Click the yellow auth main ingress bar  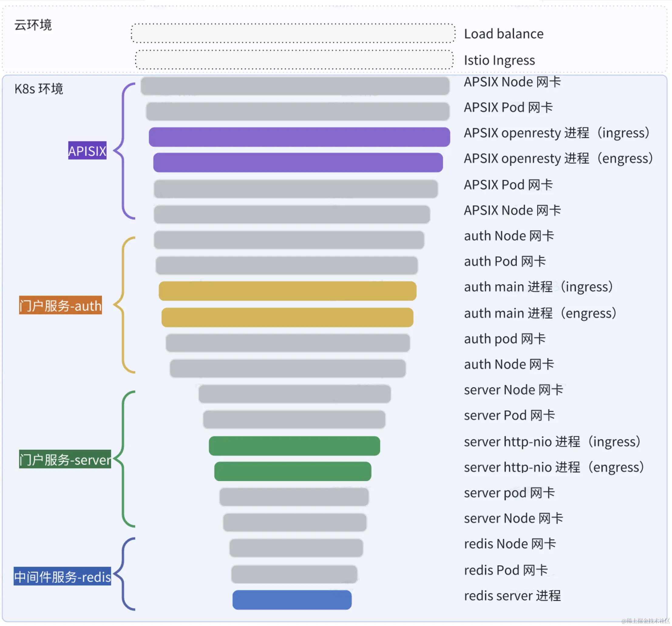(287, 291)
